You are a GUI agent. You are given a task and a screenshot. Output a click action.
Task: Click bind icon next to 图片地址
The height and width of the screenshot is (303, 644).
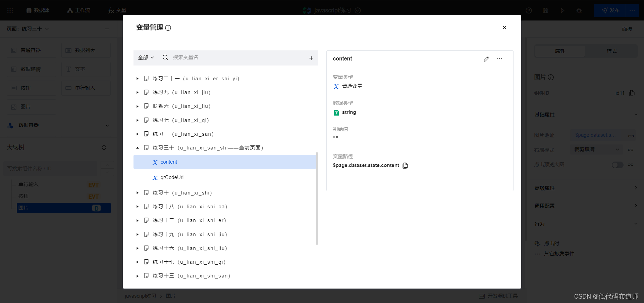[631, 136]
